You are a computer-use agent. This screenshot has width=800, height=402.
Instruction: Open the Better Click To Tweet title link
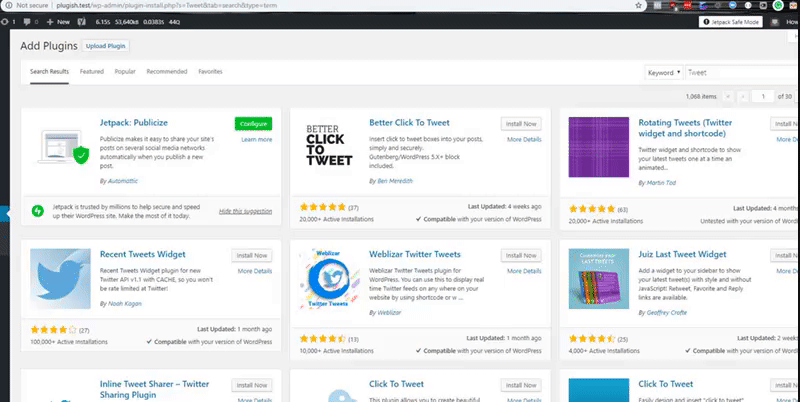point(409,122)
